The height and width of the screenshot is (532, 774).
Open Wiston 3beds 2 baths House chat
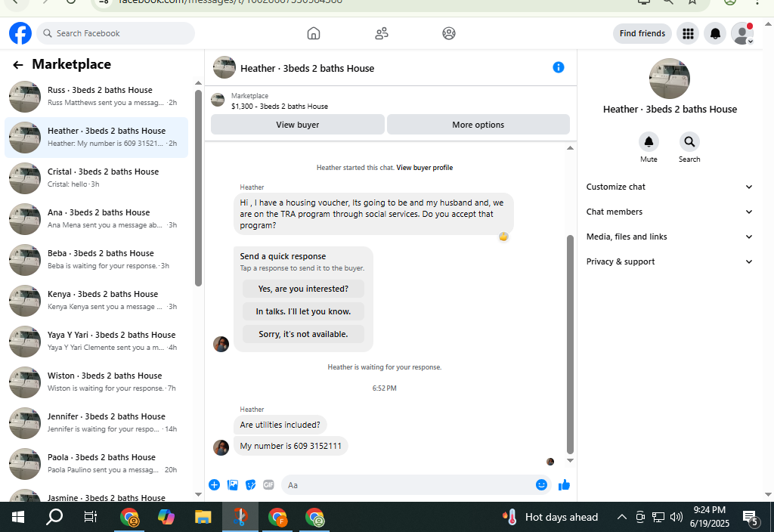click(96, 382)
